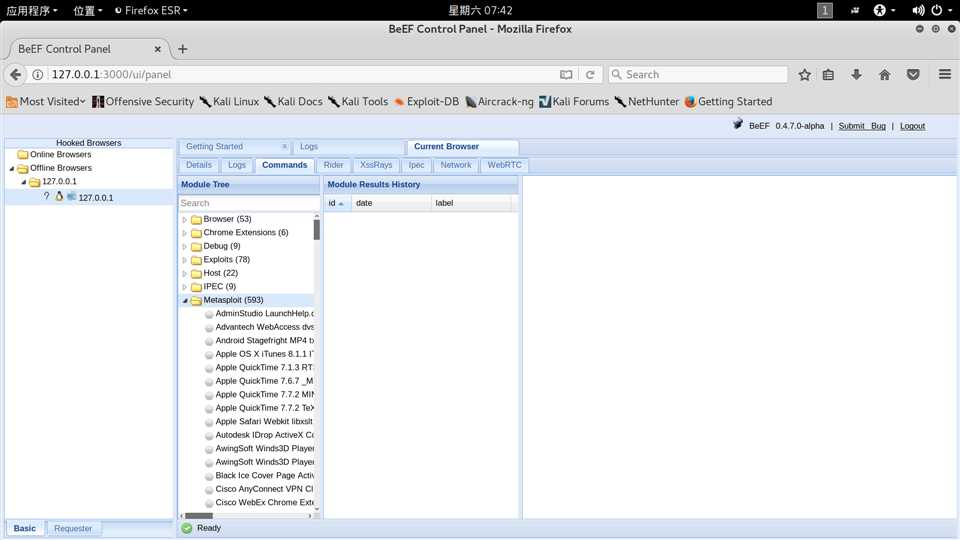This screenshot has height=540, width=960.
Task: Click the green Ready status icon
Action: click(187, 528)
